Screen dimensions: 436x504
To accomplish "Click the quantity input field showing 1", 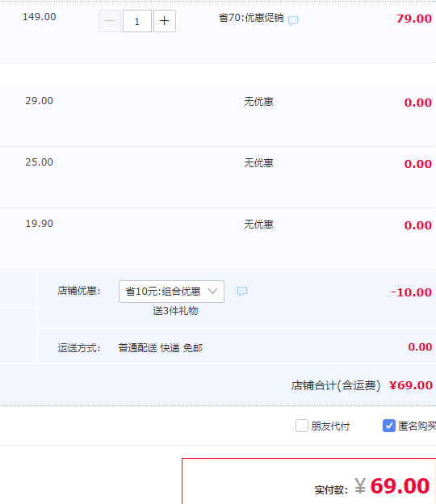I will pyautogui.click(x=137, y=21).
